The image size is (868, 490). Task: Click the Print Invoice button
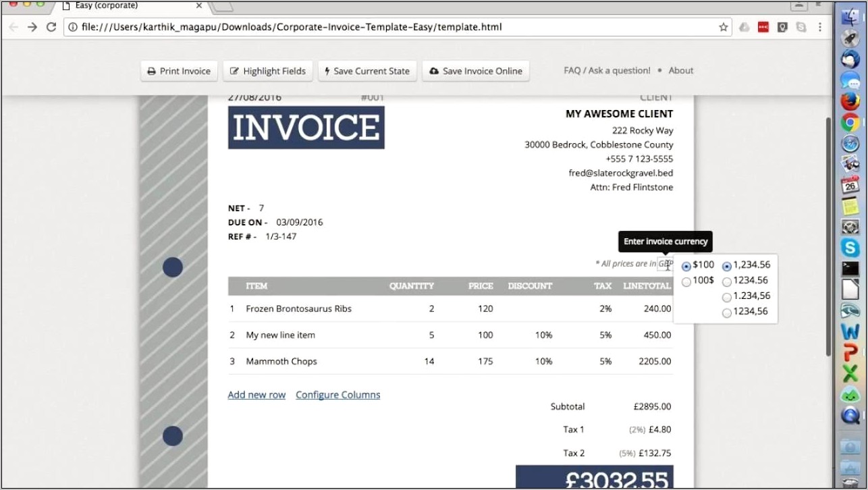click(x=179, y=71)
